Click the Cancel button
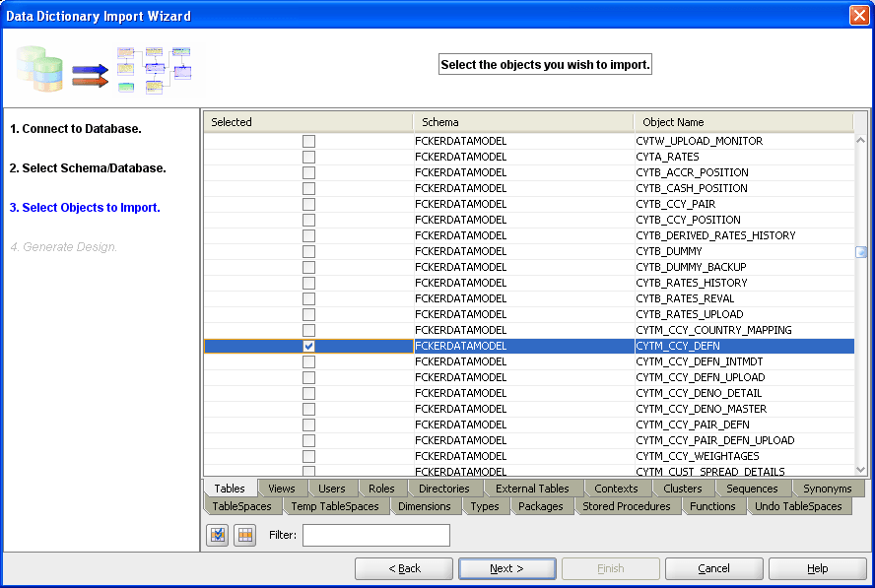The image size is (875, 588). coord(713,568)
